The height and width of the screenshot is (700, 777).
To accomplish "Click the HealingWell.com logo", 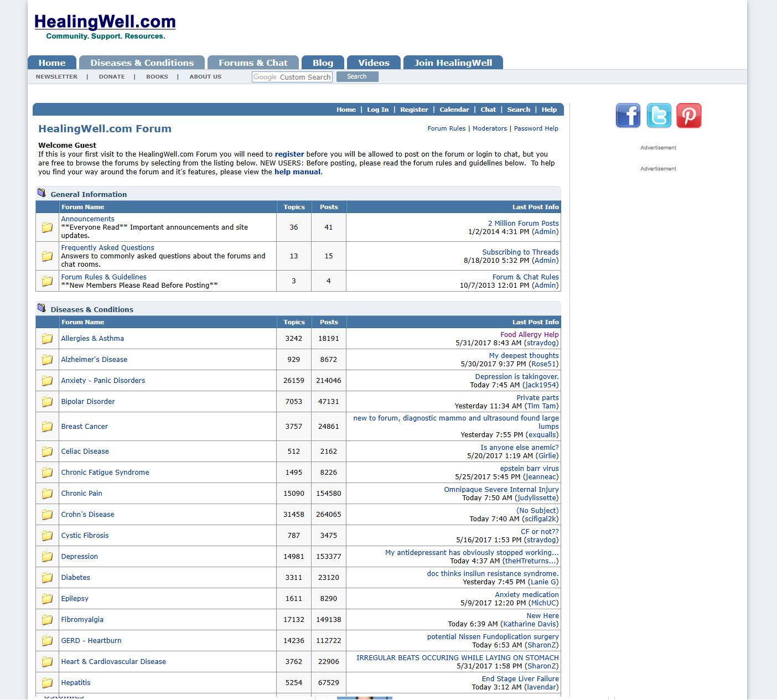I will (x=105, y=27).
